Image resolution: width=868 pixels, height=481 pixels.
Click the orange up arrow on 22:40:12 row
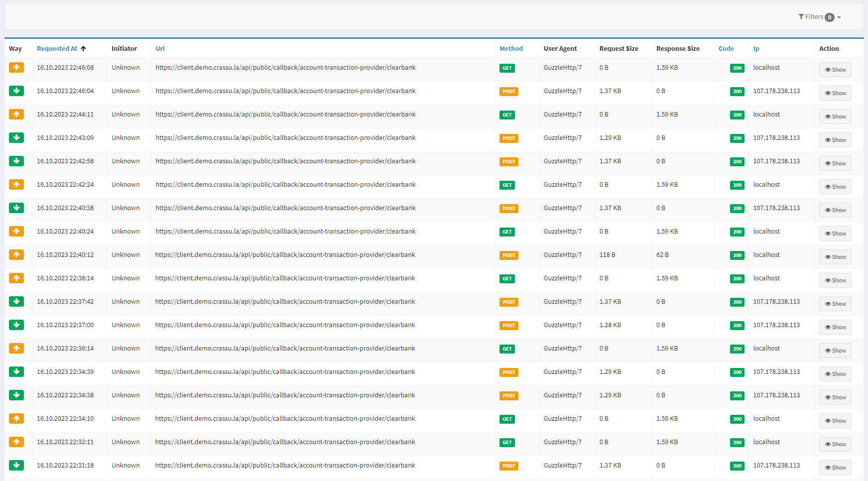tap(16, 254)
